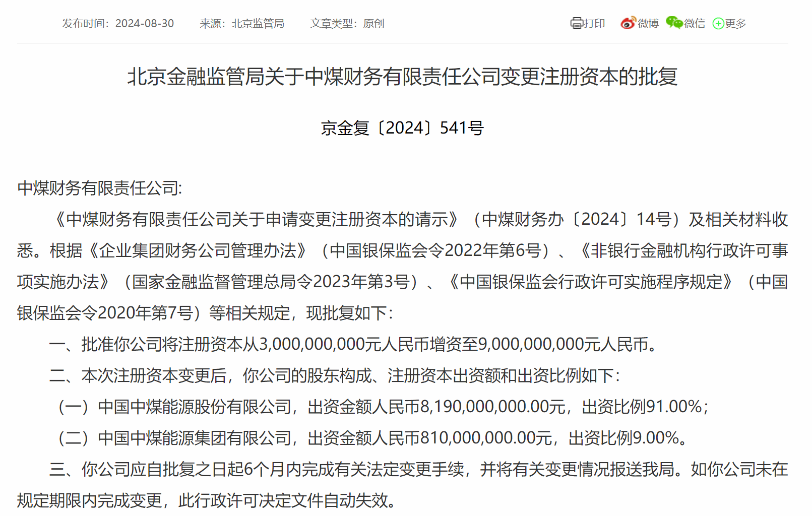
Task: Click the article title heading
Action: 402,77
